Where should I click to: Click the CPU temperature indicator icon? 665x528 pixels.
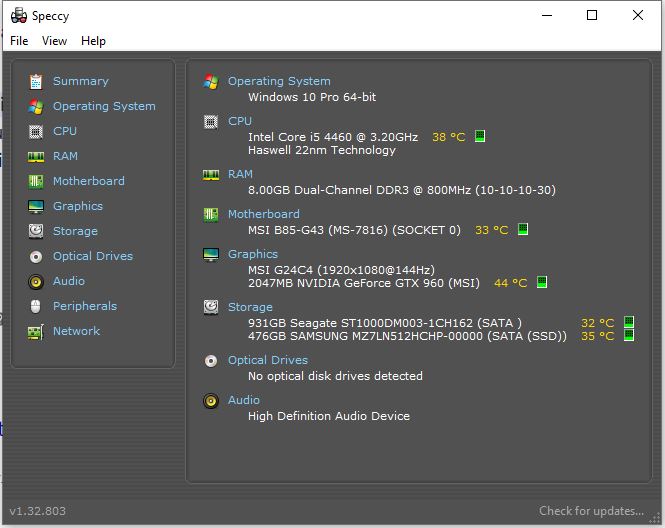[x=480, y=136]
